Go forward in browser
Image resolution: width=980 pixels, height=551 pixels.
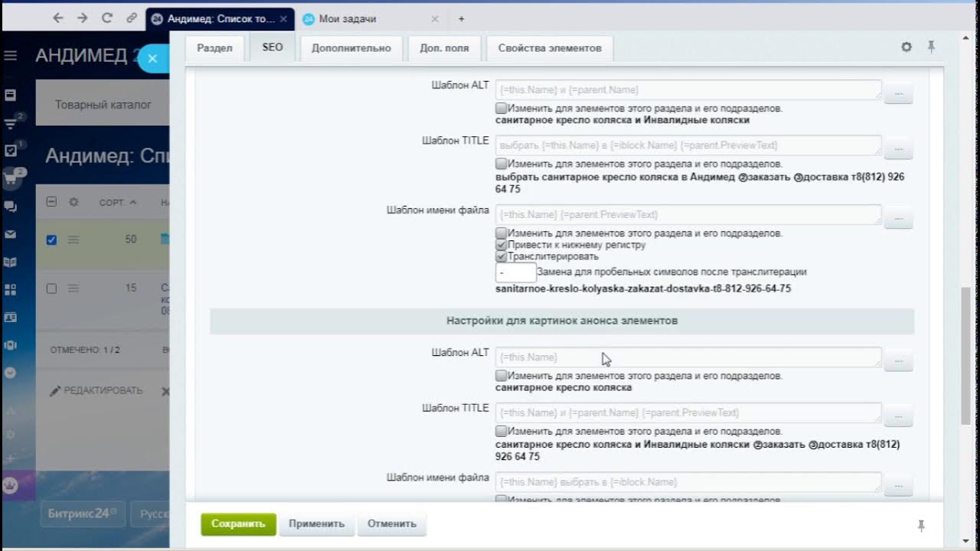[x=83, y=18]
